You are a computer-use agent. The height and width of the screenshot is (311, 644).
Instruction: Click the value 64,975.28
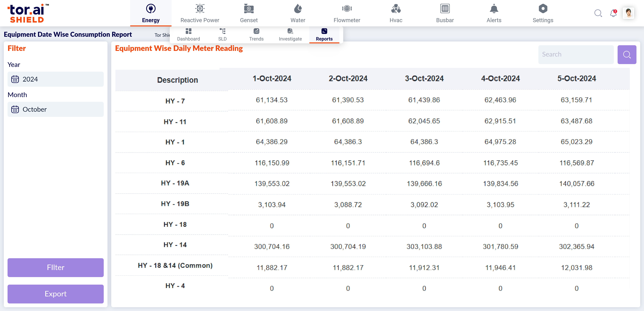500,142
